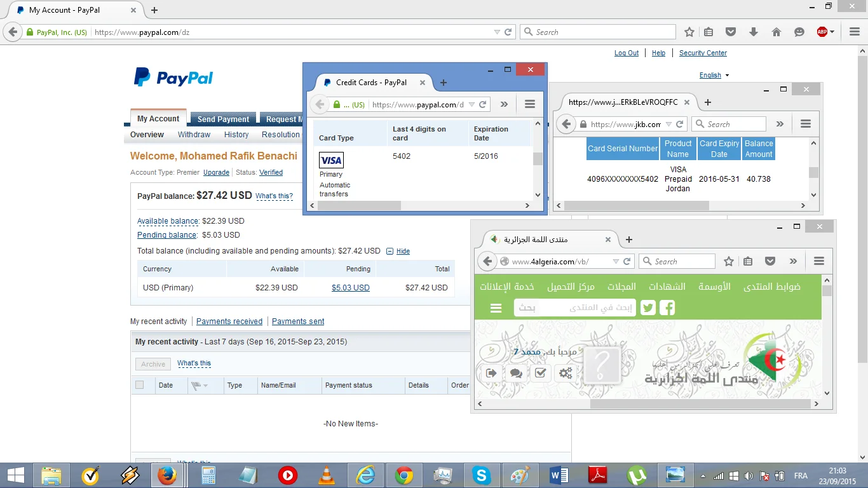868x488 pixels.
Task: Open the English language dropdown
Action: click(x=714, y=75)
